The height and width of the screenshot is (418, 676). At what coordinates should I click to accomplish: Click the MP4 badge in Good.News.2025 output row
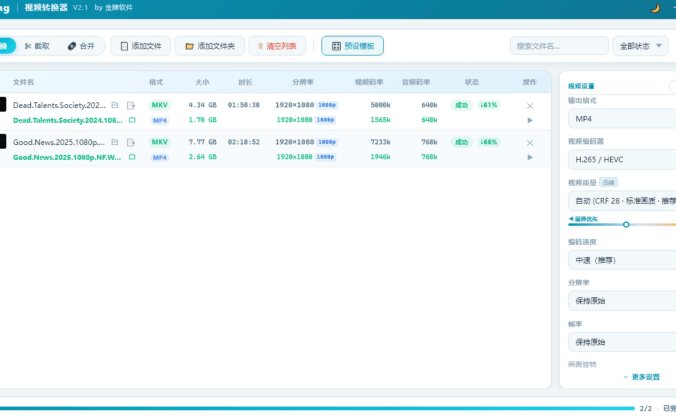pyautogui.click(x=160, y=157)
